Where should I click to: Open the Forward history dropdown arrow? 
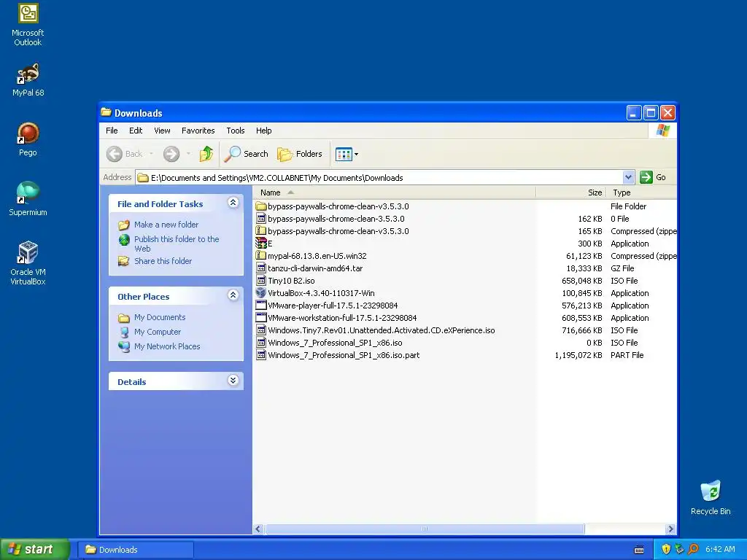coord(188,154)
